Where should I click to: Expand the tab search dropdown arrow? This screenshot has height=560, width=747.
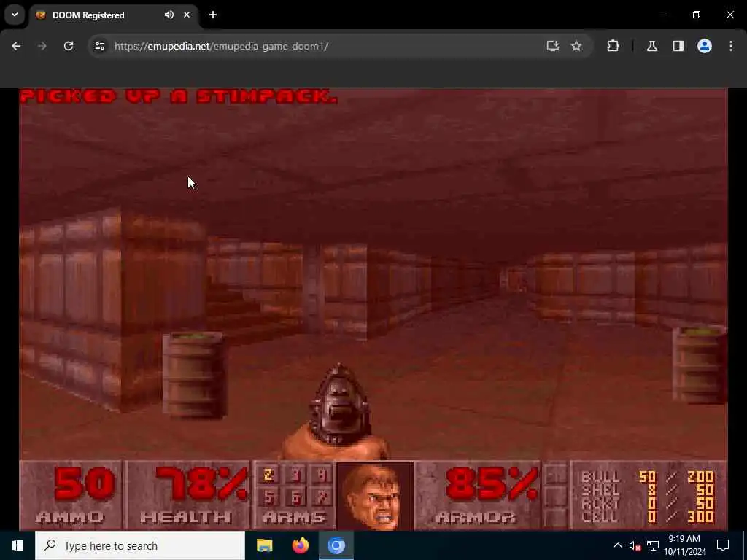coord(15,15)
